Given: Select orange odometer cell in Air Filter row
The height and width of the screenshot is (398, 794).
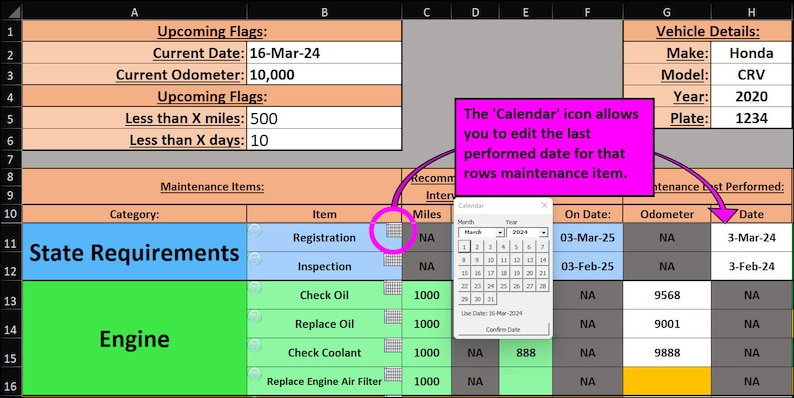Looking at the screenshot, I should point(667,381).
